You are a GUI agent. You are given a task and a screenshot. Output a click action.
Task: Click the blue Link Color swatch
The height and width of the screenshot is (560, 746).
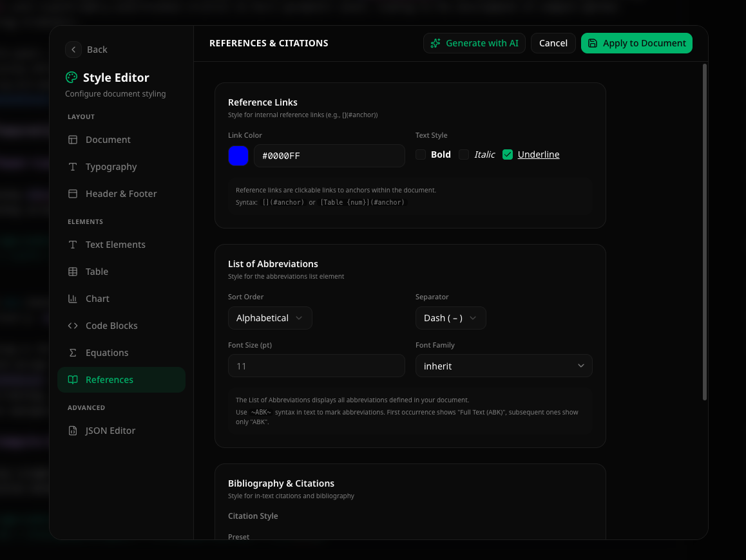point(238,156)
